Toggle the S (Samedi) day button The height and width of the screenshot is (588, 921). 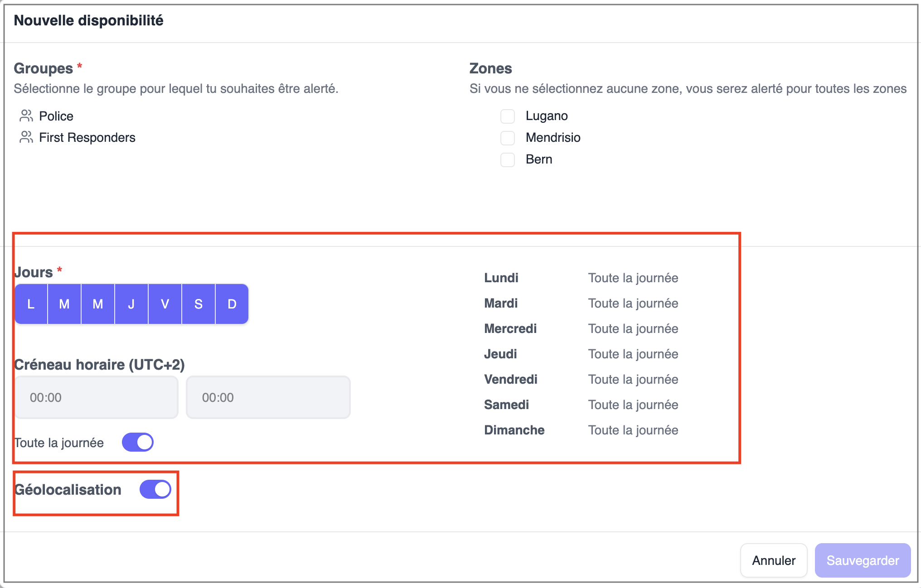(x=199, y=304)
